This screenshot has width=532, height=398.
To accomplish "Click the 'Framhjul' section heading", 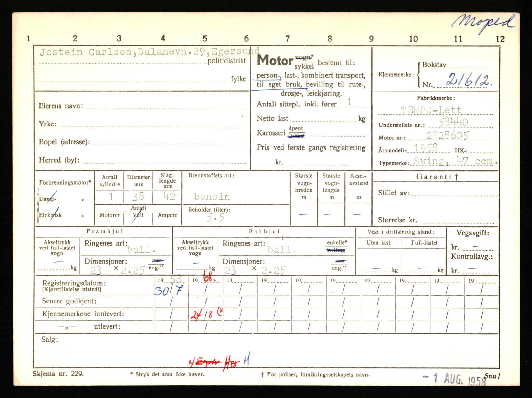I will (105, 231).
